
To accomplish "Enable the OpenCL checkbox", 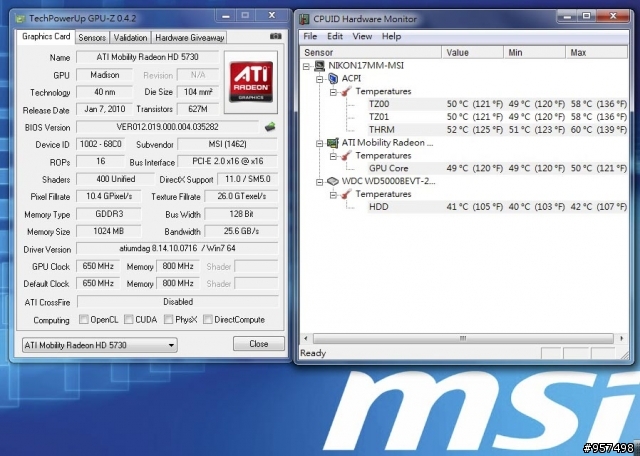I will (x=83, y=319).
